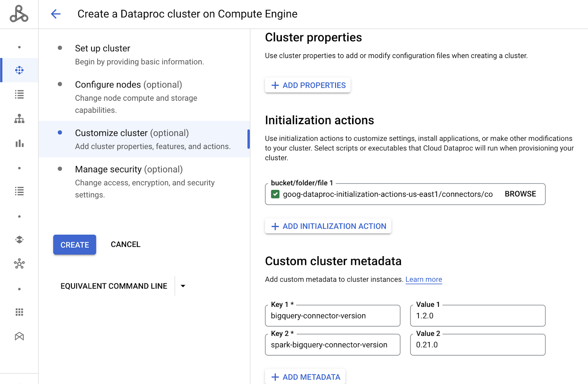Click the Add Properties button

click(308, 85)
